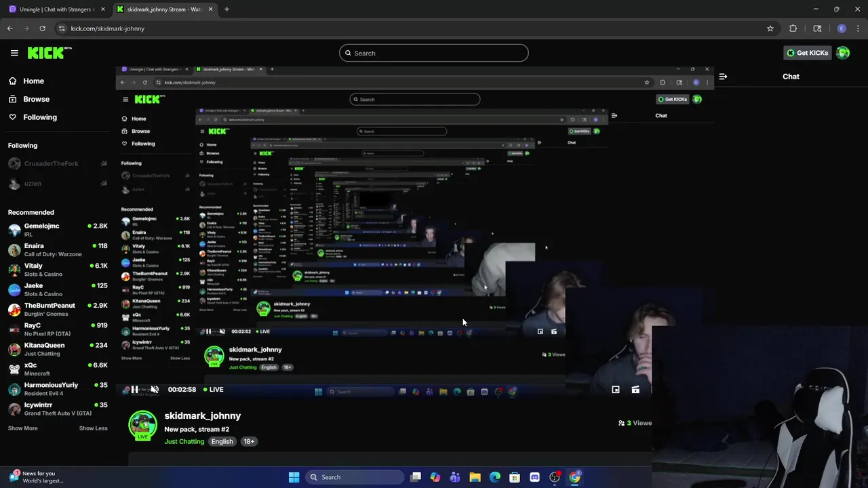Open Gemelojmc recommended channel

[x=58, y=230]
